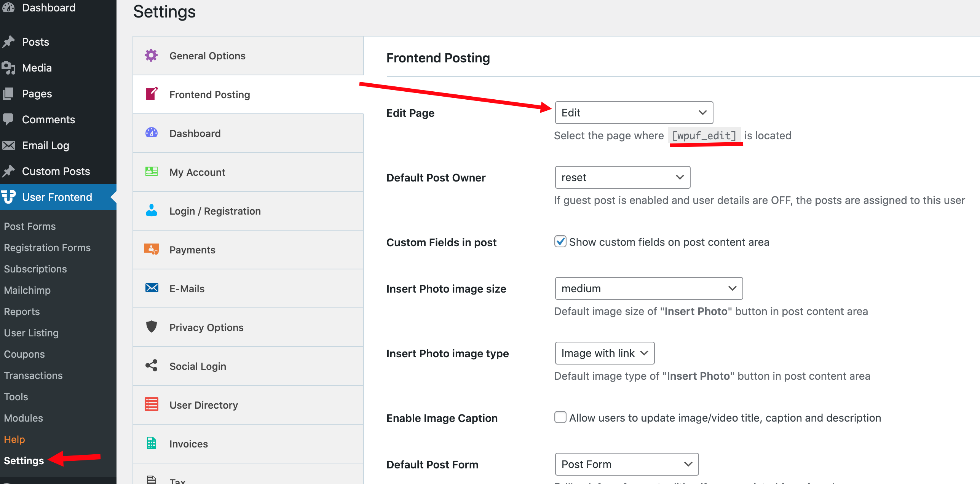
Task: Open the Mailchimp submenu link
Action: [x=27, y=290]
